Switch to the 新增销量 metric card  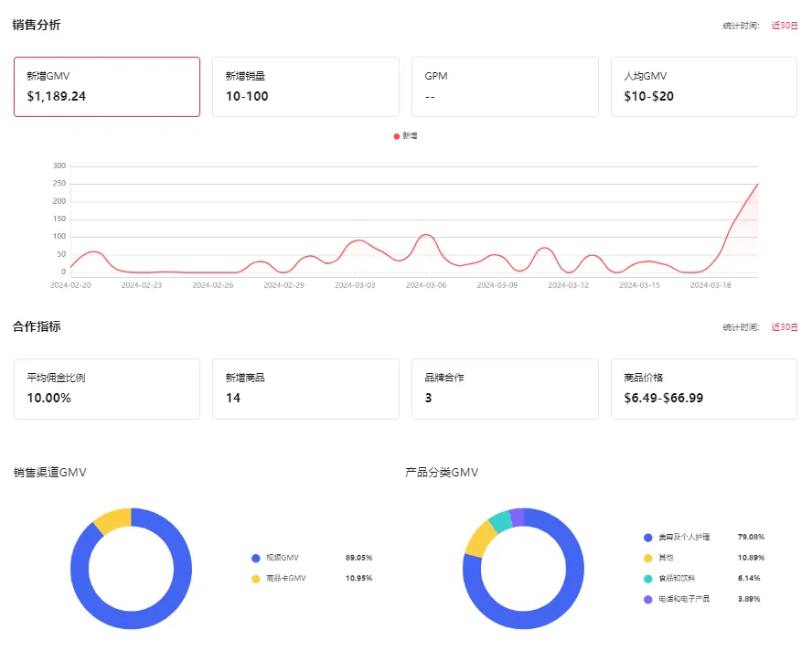coord(305,87)
